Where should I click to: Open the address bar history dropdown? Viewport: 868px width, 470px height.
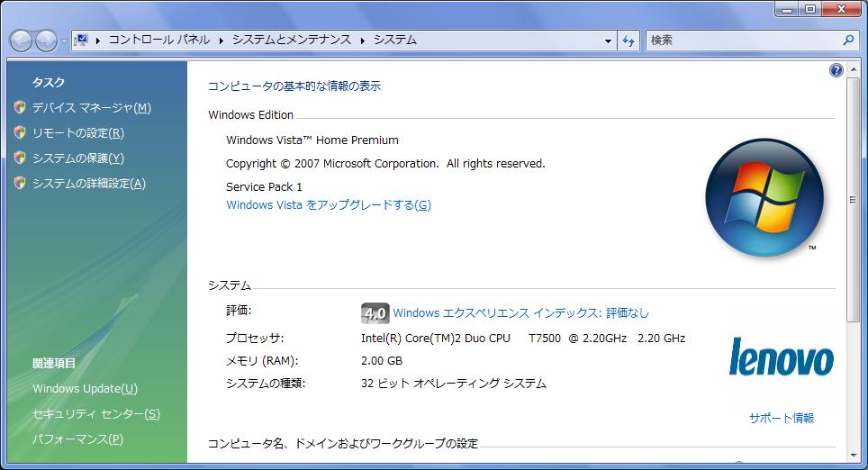(x=608, y=41)
